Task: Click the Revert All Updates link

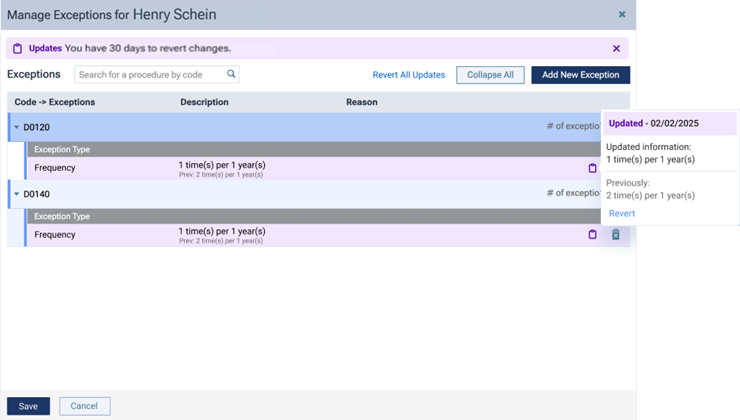Action: [x=408, y=75]
